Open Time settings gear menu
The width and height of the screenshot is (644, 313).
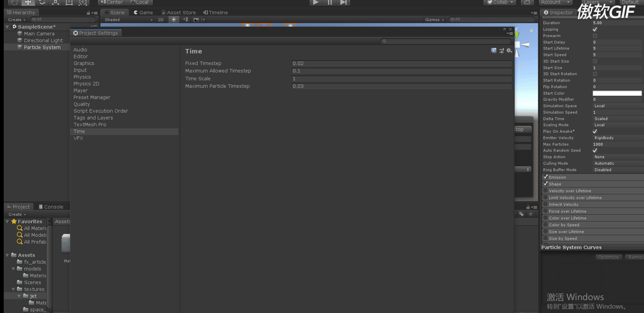[509, 51]
